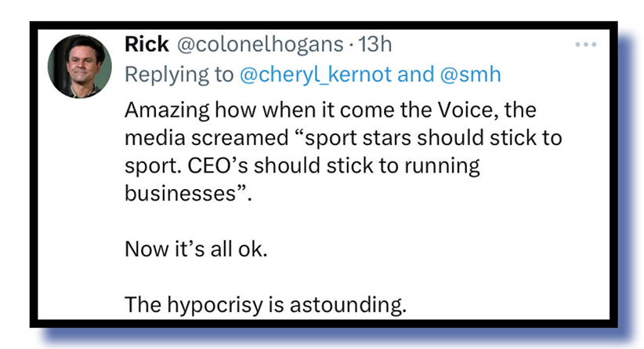644x349 pixels.
Task: Open the three-dot more options menu
Action: click(586, 45)
